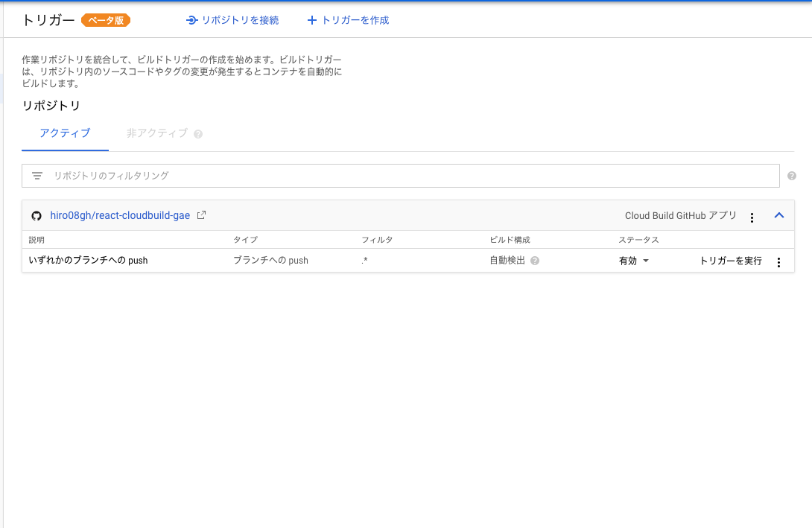The height and width of the screenshot is (528, 812).
Task: Click the いずれかのブランチへの push description
Action: coord(88,261)
